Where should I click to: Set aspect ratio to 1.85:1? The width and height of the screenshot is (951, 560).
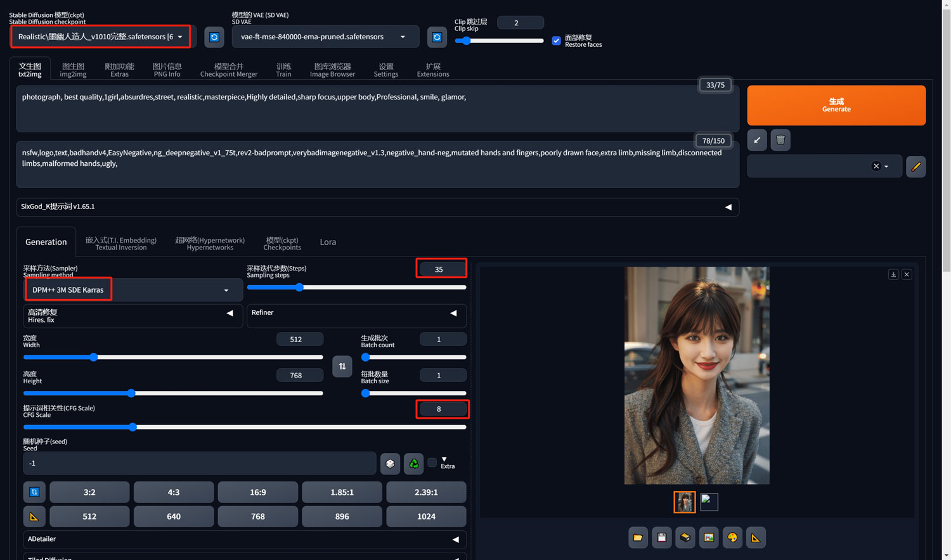(342, 492)
